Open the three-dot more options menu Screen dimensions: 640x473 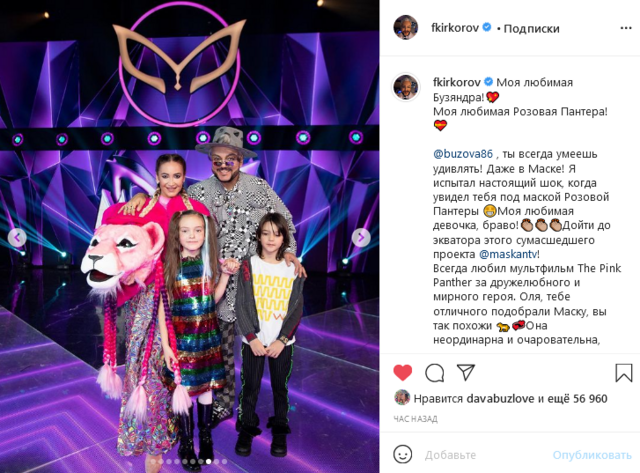[626, 28]
